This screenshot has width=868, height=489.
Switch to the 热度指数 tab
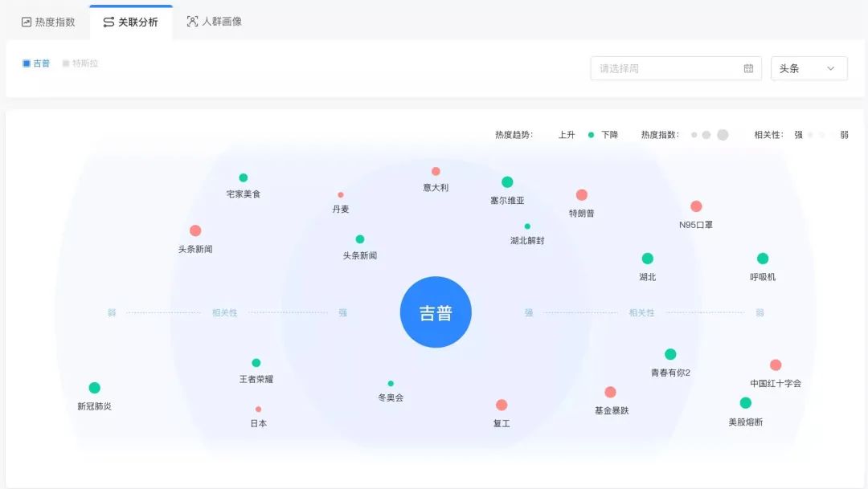[48, 22]
